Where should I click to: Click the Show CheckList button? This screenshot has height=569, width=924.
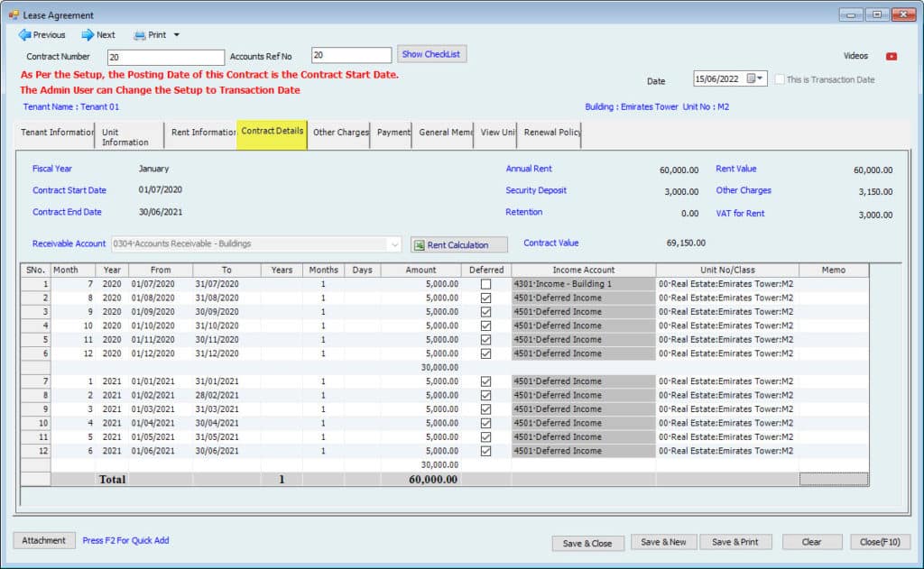(x=431, y=54)
